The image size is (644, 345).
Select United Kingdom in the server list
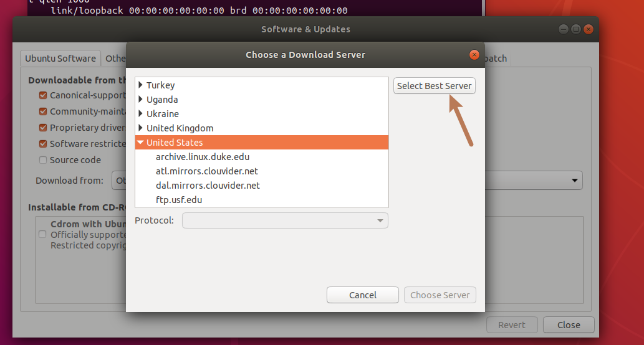(262, 128)
